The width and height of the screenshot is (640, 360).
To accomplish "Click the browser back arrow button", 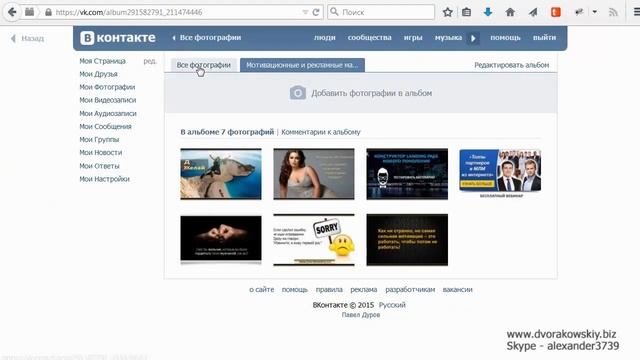I will tap(12, 12).
